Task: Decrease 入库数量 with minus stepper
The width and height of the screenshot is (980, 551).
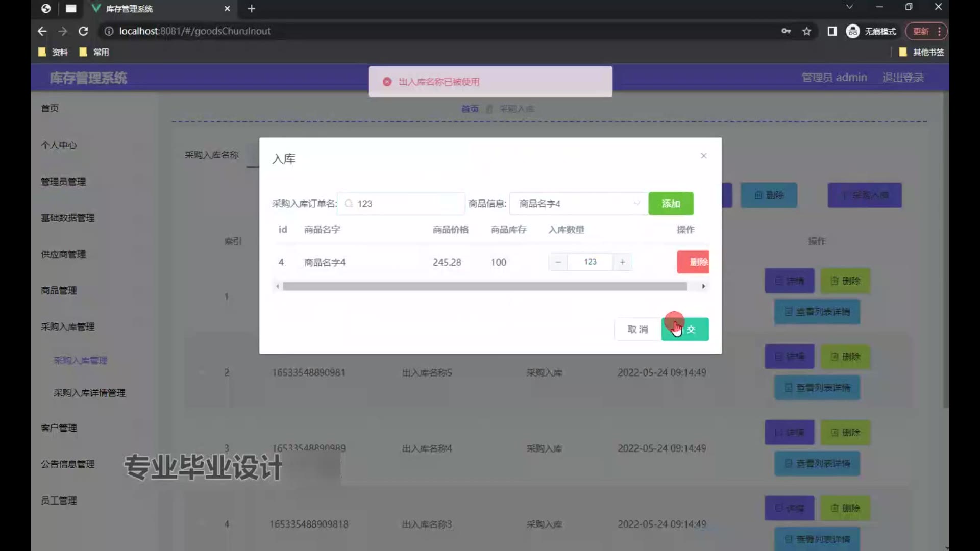Action: [558, 262]
